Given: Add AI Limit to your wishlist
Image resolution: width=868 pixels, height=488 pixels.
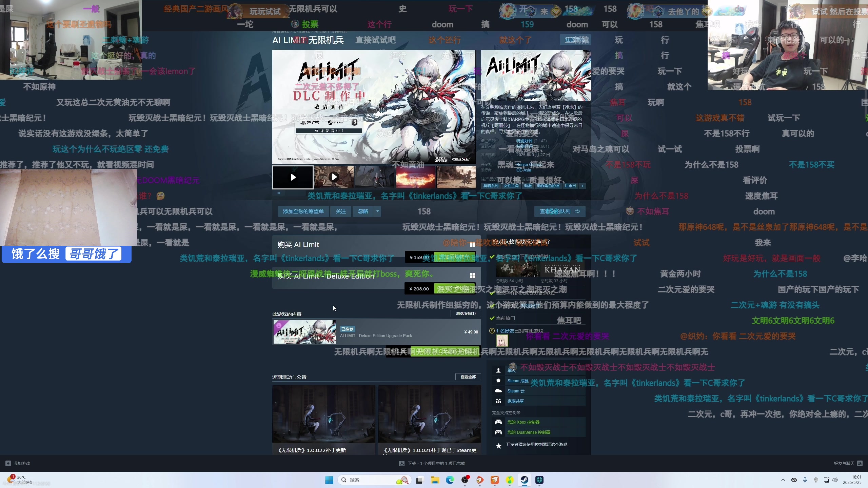Looking at the screenshot, I should click(x=303, y=211).
